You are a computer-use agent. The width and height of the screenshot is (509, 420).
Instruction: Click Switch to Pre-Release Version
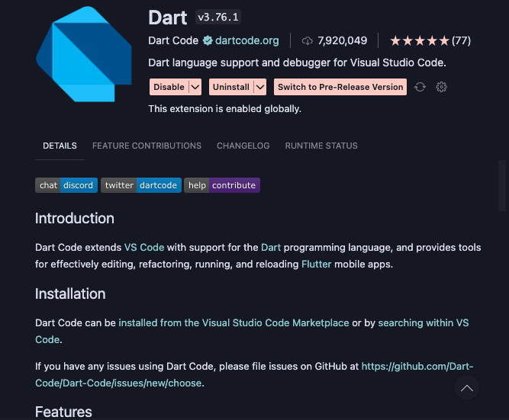click(340, 87)
